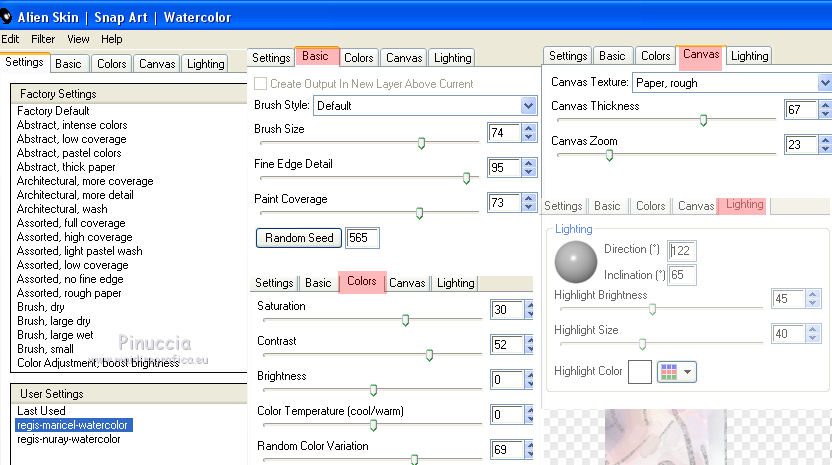
Task: Increase Paint Coverage with up arrow
Action: pos(528,198)
